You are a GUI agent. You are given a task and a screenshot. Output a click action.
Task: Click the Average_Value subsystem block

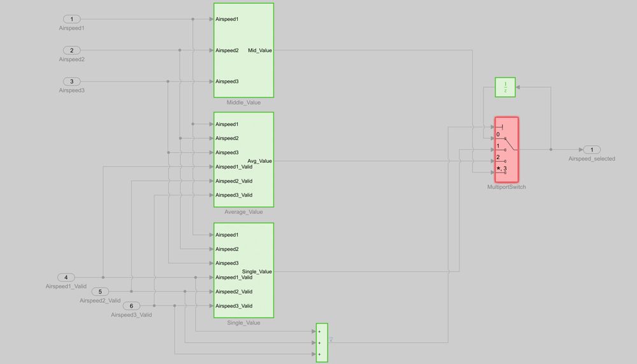[243, 159]
